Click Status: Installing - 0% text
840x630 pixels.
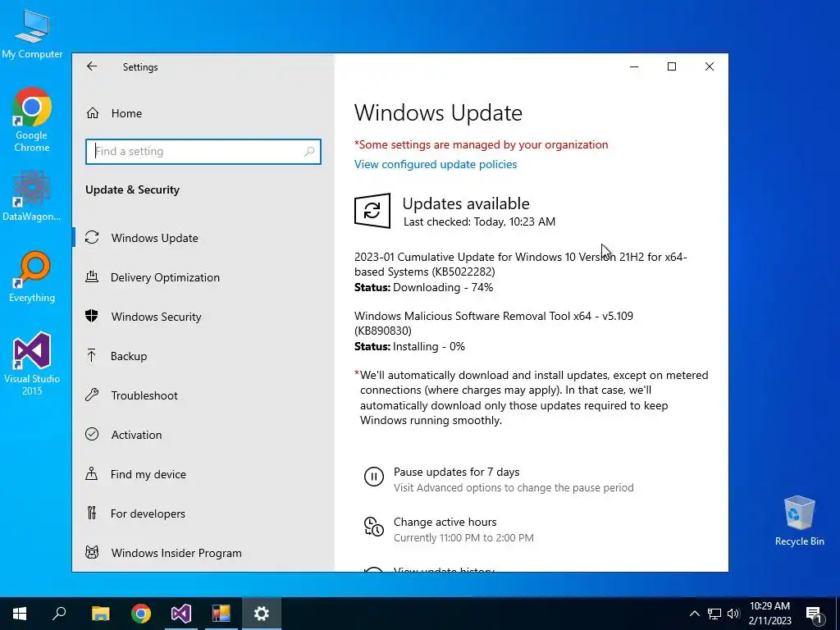410,347
